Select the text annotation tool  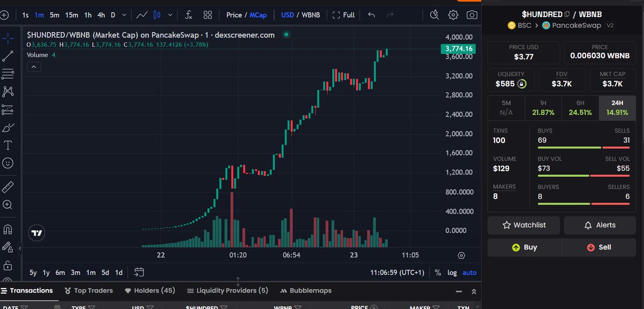pos(8,145)
